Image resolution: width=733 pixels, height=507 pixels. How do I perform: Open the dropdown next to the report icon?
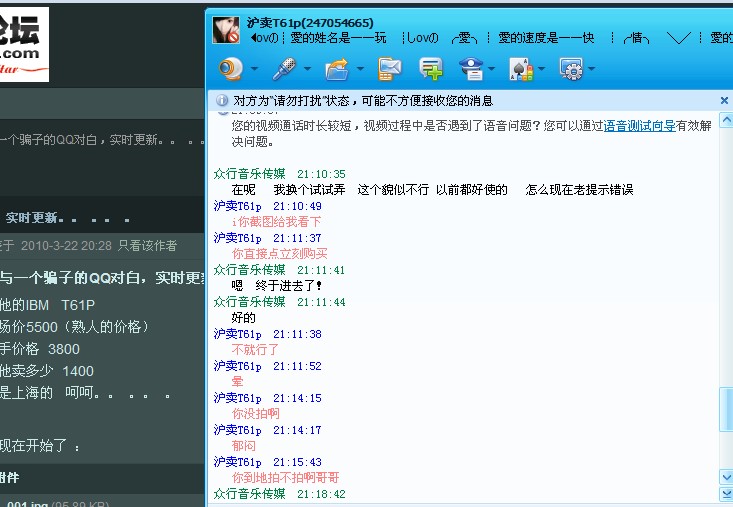(492, 70)
